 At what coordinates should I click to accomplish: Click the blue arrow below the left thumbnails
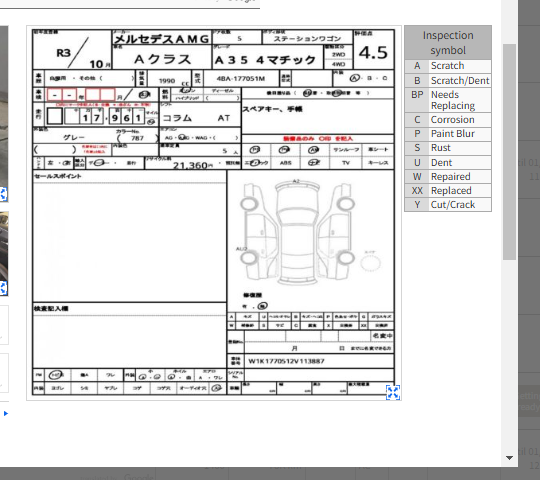coord(6,414)
